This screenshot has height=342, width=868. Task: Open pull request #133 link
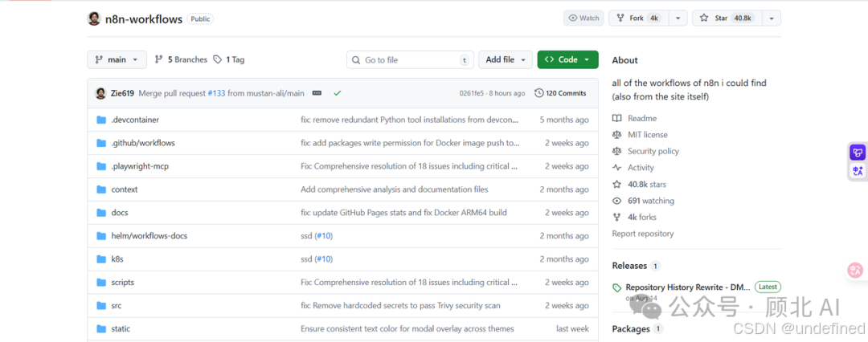[x=216, y=93]
